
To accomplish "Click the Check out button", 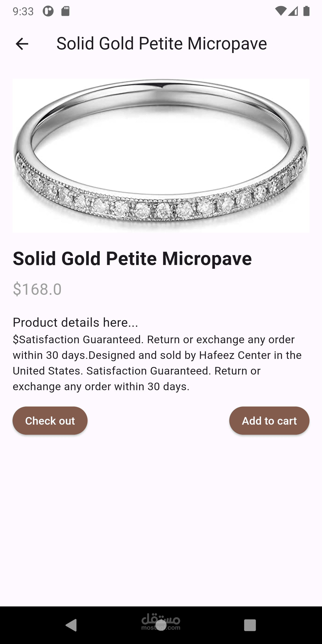I will coord(50,420).
